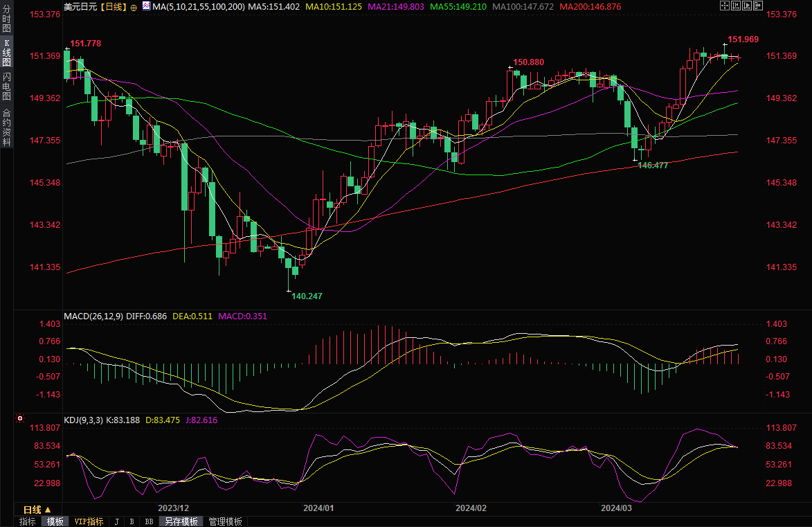Select the B template button
Viewport: 812px width, 527px height.
pos(132,522)
